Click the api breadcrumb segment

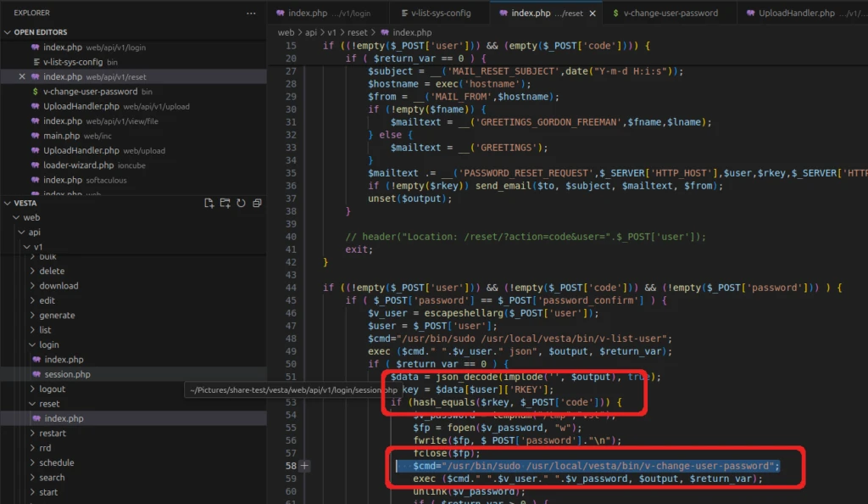pyautogui.click(x=311, y=33)
